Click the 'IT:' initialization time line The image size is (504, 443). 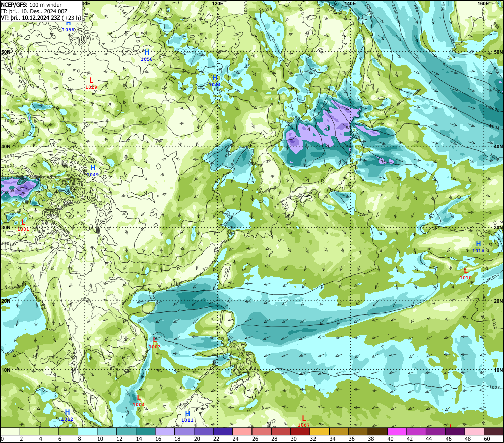click(34, 11)
